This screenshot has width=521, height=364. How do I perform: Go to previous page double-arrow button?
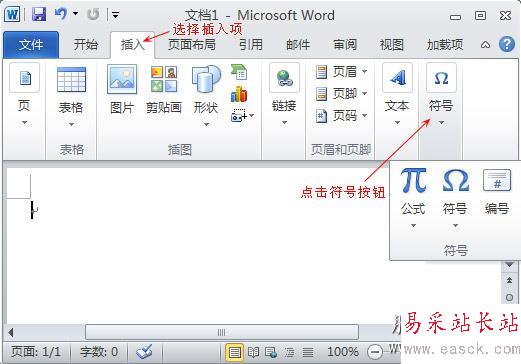point(509,280)
